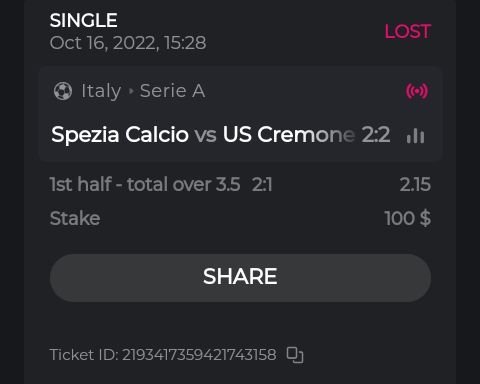This screenshot has height=384, width=480.
Task: Open the Italy Serie A league link
Action: coord(143,91)
